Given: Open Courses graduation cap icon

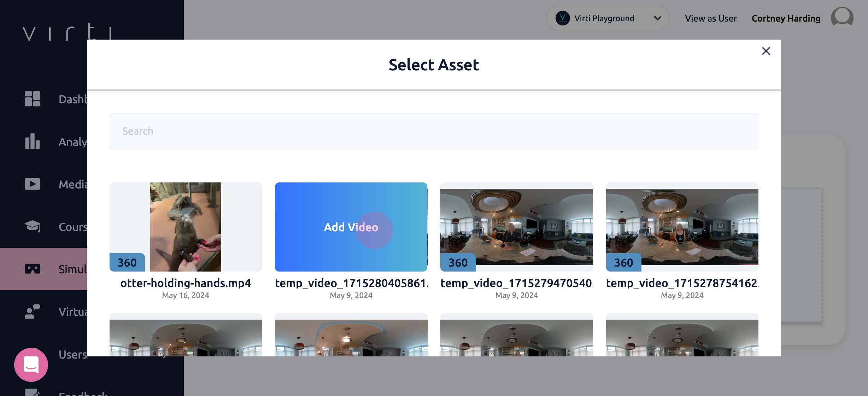Looking at the screenshot, I should pos(32,226).
